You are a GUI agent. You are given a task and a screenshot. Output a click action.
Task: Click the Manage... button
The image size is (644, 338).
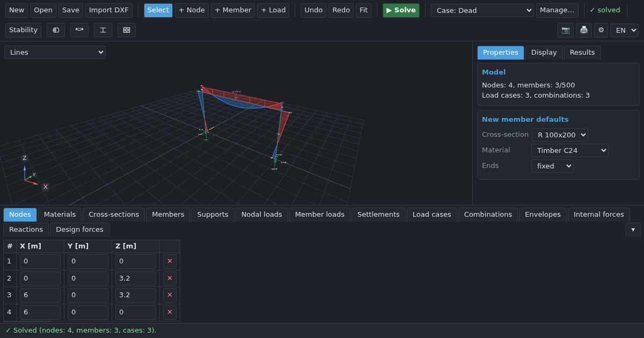pos(557,10)
